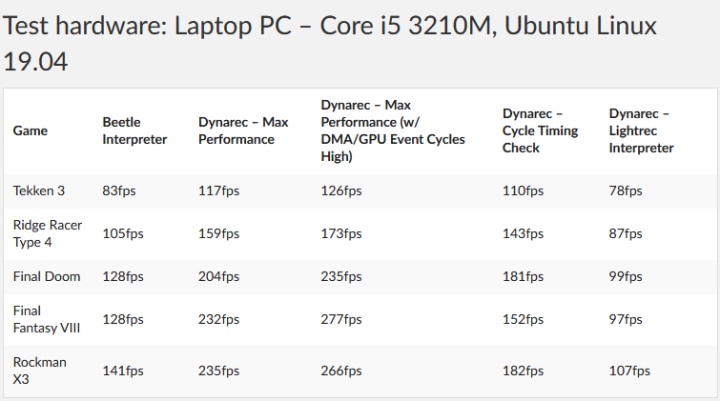This screenshot has height=401, width=720.
Task: Select the DMA/GPU Event Cycles High header
Action: pyautogui.click(x=392, y=131)
